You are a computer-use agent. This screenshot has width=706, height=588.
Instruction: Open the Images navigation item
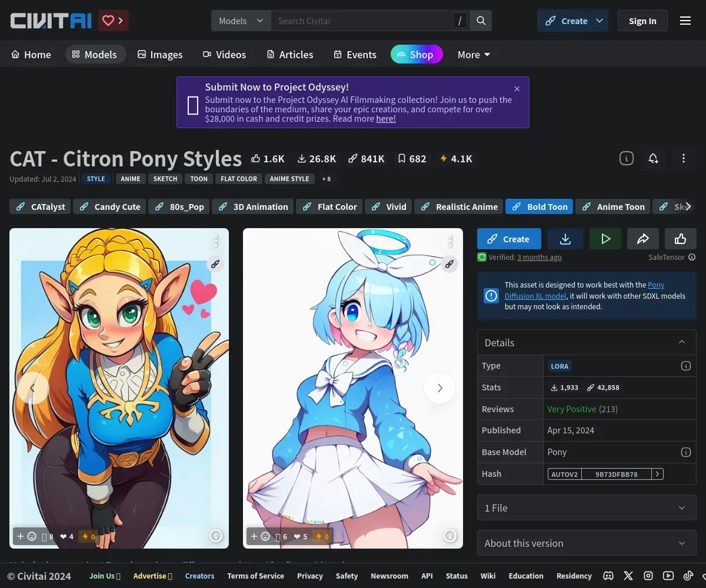[160, 54]
